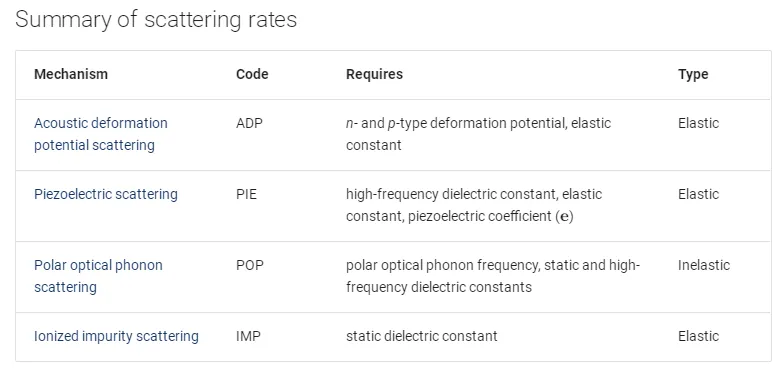The image size is (783, 383).
Task: Click the Code column header
Action: tap(252, 74)
